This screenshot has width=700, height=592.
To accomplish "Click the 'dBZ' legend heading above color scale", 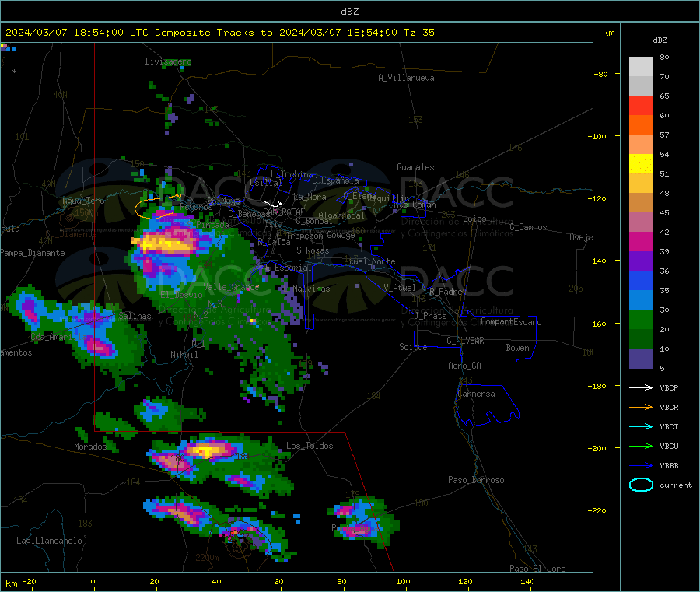I will 660,40.
